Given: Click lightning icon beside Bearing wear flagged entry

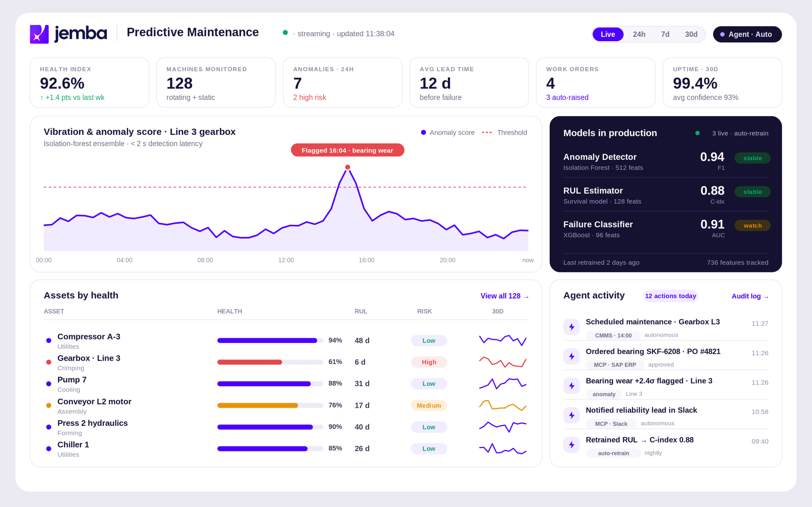Looking at the screenshot, I should (x=572, y=386).
